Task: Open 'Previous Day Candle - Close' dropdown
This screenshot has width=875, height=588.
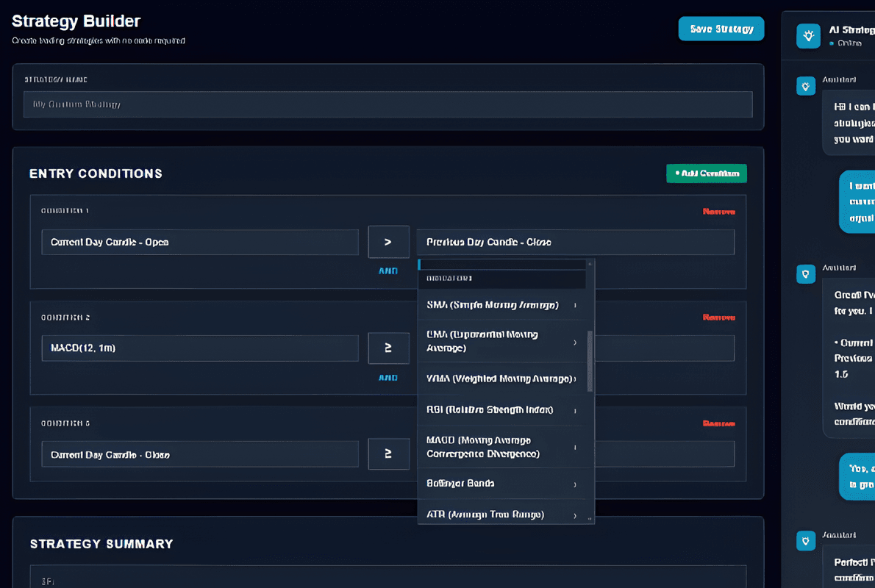Action: click(575, 242)
